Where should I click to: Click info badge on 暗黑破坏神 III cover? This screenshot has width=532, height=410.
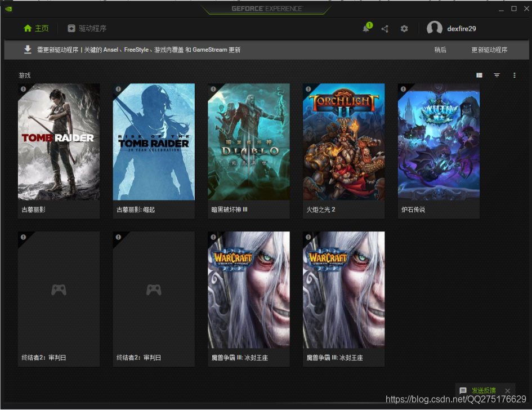click(x=213, y=89)
